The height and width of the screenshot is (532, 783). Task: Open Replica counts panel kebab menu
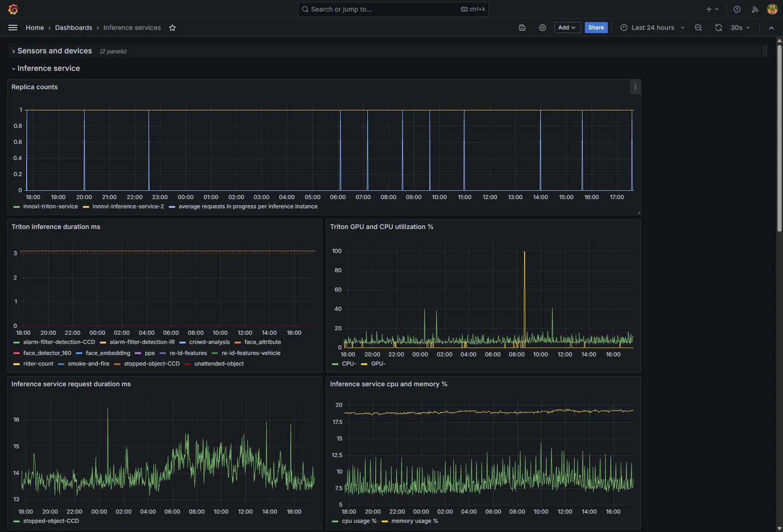pyautogui.click(x=635, y=87)
